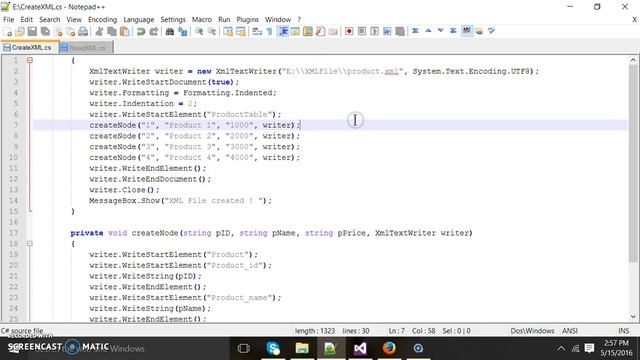Switch to the ReadXML.cs tab
Viewport: 640px width, 360px height.
[x=87, y=48]
